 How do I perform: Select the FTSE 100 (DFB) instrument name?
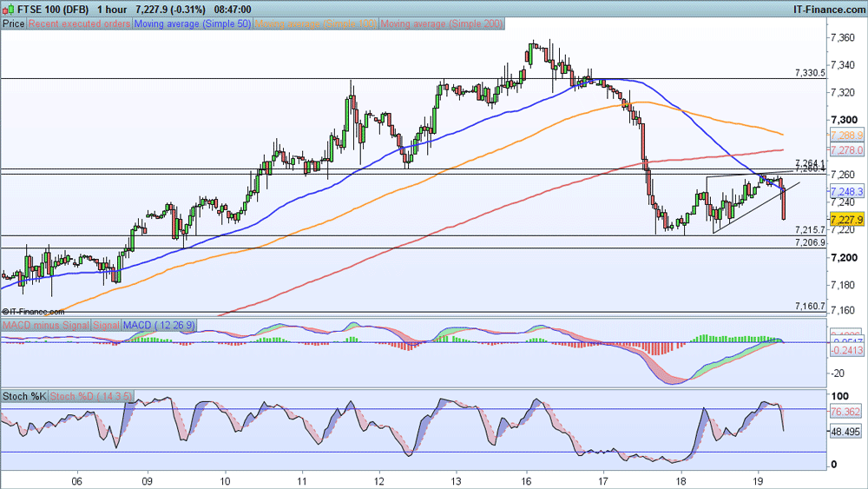point(53,10)
